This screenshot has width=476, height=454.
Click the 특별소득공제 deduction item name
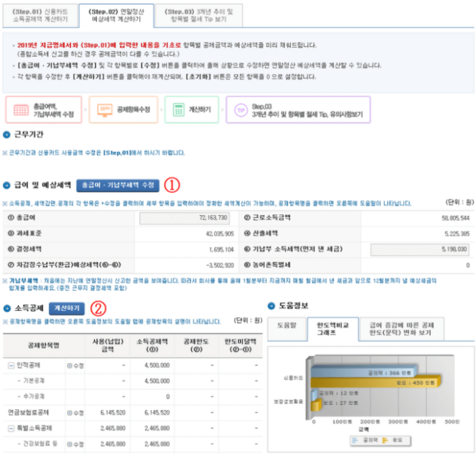click(x=35, y=428)
